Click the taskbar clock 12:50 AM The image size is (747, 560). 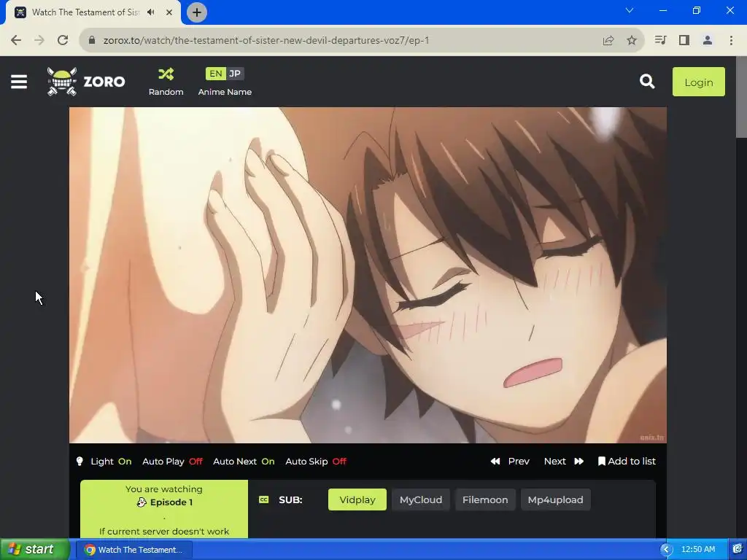pyautogui.click(x=698, y=550)
